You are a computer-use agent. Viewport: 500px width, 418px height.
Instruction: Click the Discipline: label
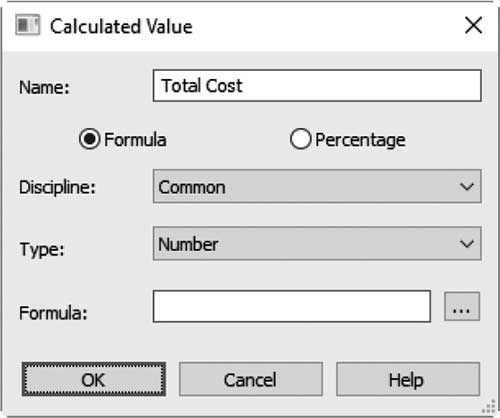click(57, 187)
